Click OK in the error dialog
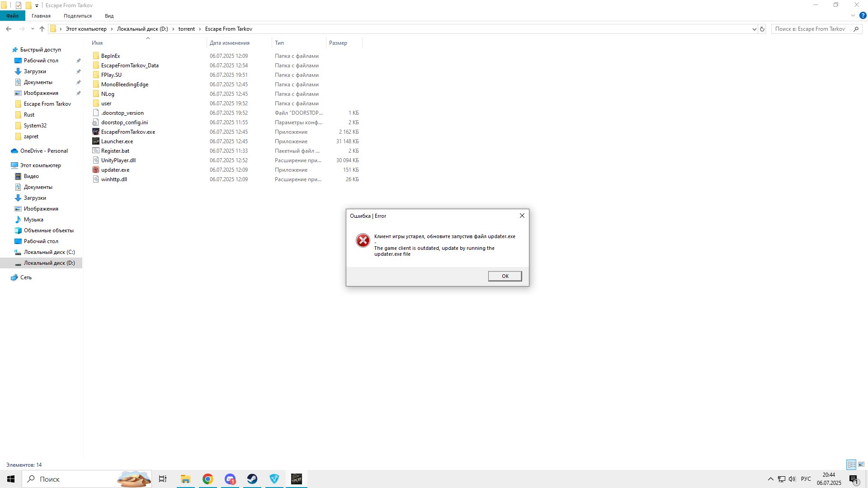This screenshot has width=868, height=488. point(505,276)
